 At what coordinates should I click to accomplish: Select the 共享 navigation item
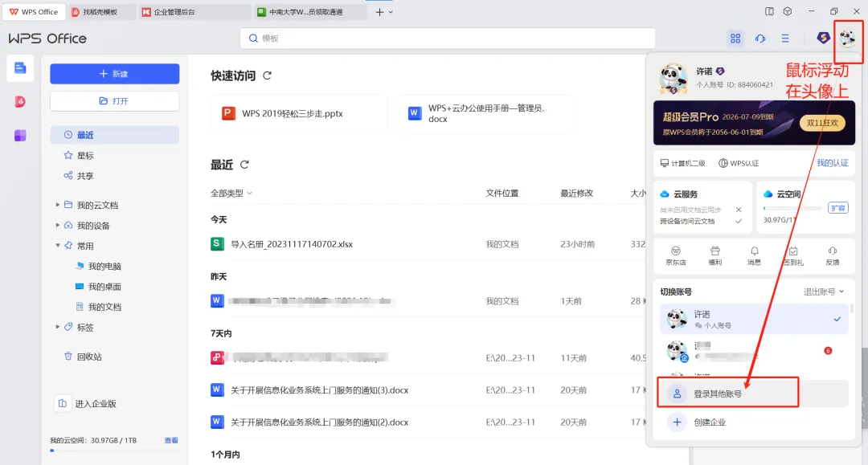coord(115,176)
